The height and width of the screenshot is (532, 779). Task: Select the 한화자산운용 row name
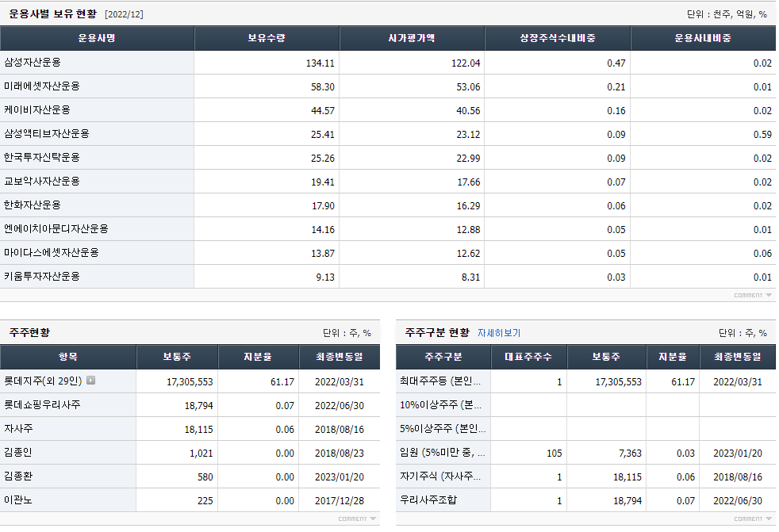(33, 205)
